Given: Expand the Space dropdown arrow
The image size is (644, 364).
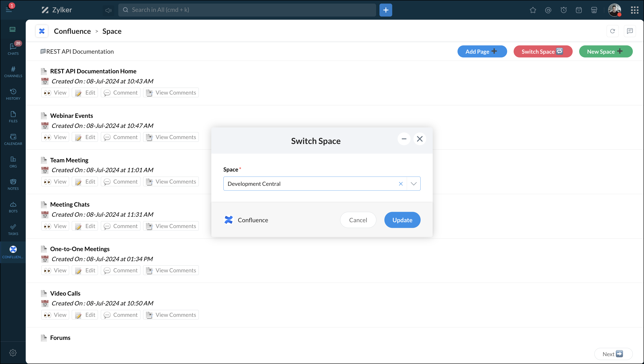Looking at the screenshot, I should [413, 184].
